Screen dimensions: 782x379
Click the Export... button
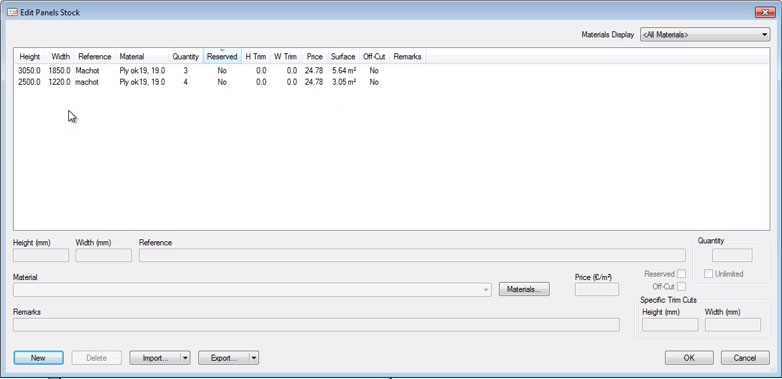pyautogui.click(x=223, y=358)
